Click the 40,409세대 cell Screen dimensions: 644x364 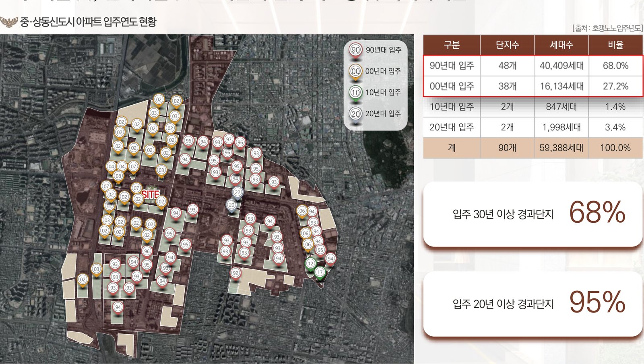coord(561,66)
